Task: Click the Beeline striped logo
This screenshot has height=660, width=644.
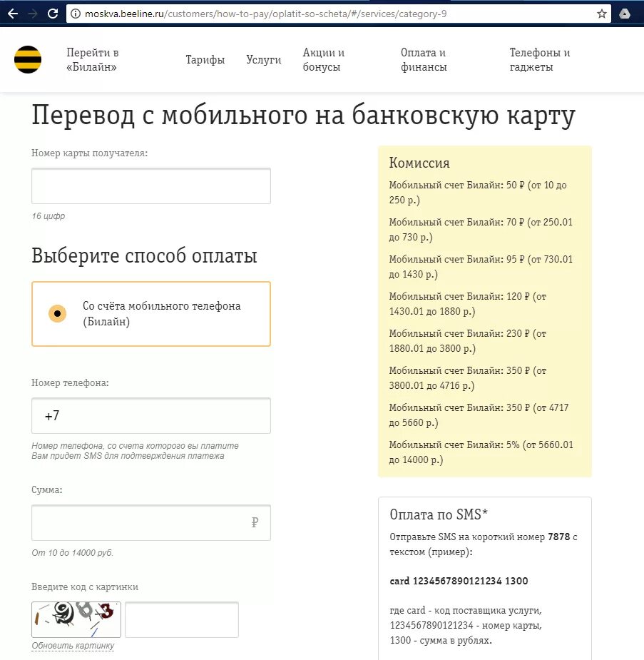Action: coord(28,59)
